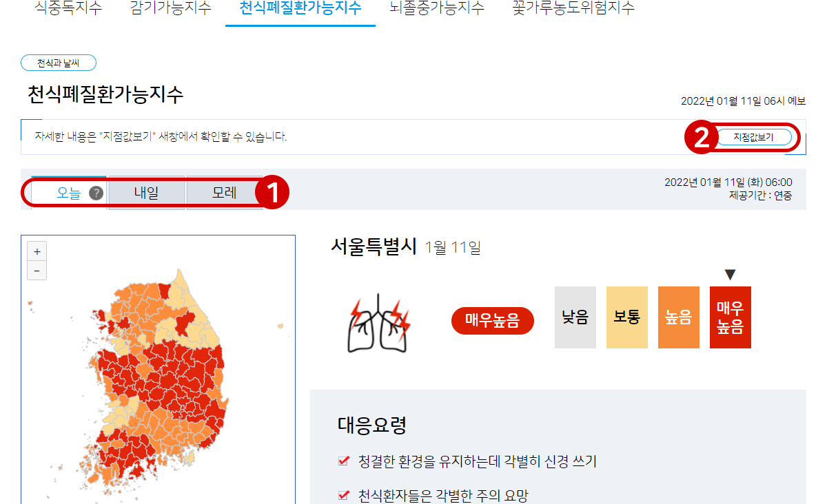The image size is (827, 504).
Task: Click the red circled number 1 badge
Action: point(272,193)
